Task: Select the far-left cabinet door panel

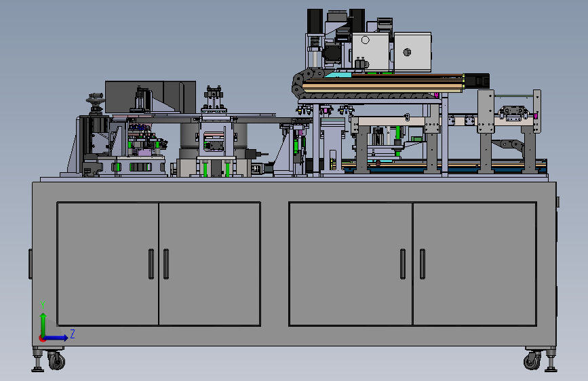Action: [108, 264]
